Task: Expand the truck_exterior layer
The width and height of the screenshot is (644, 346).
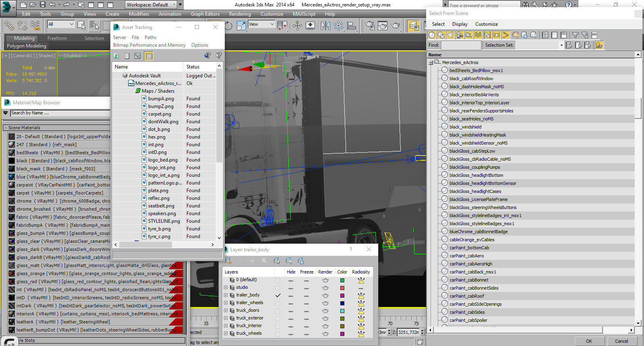Action: [x=226, y=318]
